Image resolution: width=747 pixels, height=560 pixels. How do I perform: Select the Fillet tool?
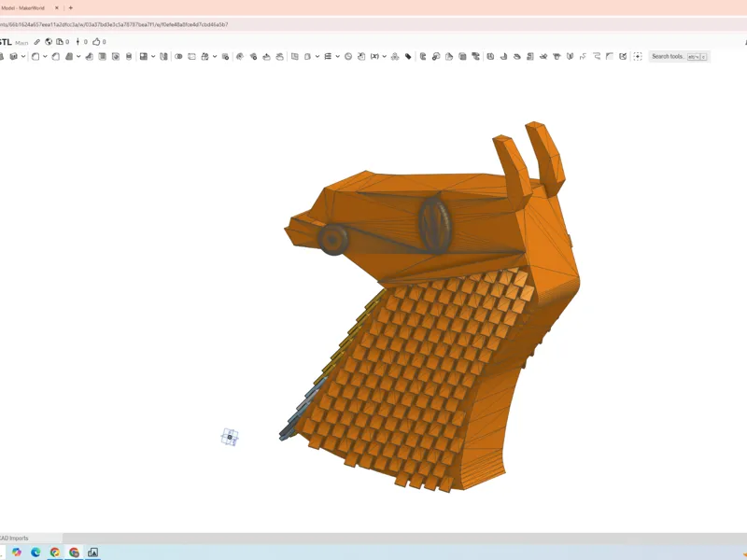tap(35, 56)
